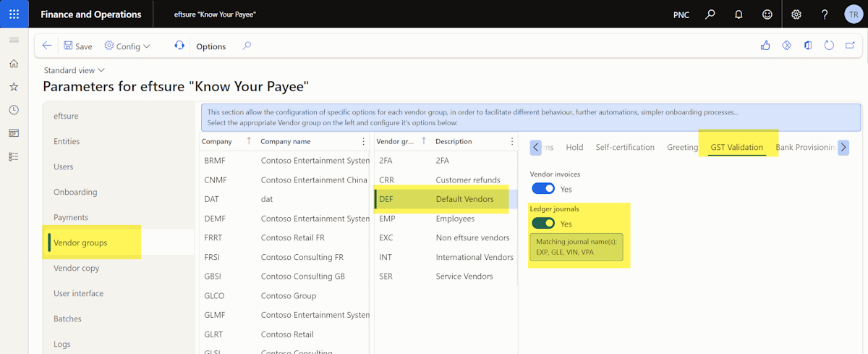Screen dimensions: 868x354
Task: Open Recent clock icon
Action: tap(14, 110)
